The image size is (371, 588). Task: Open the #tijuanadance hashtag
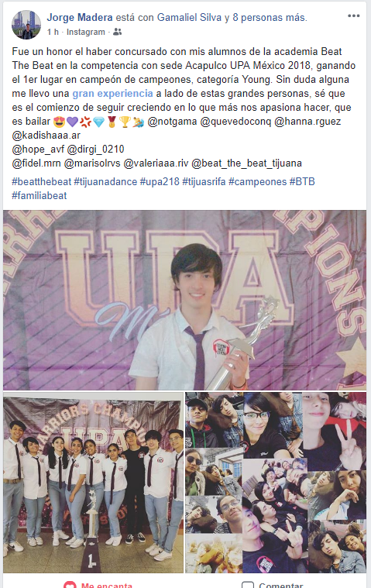pos(105,182)
